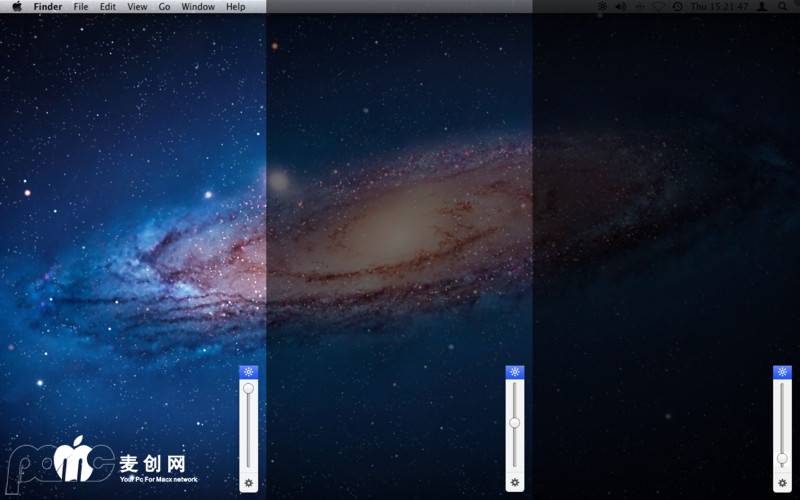Click the blue sun icon atop the middle slider

[x=515, y=372]
